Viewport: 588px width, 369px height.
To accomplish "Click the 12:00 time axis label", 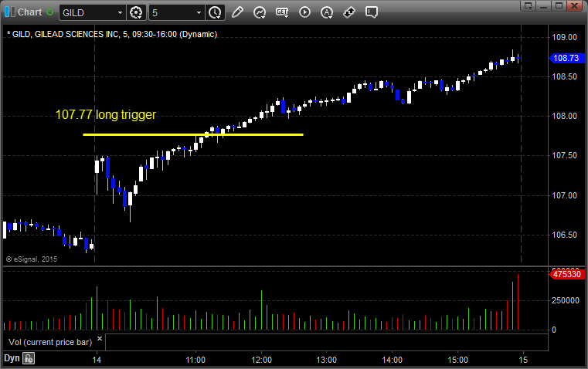I will point(261,360).
